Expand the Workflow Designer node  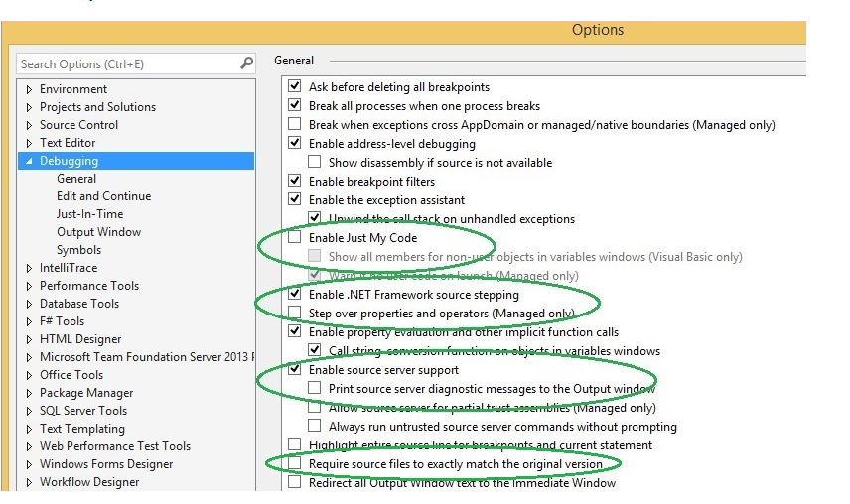(29, 482)
